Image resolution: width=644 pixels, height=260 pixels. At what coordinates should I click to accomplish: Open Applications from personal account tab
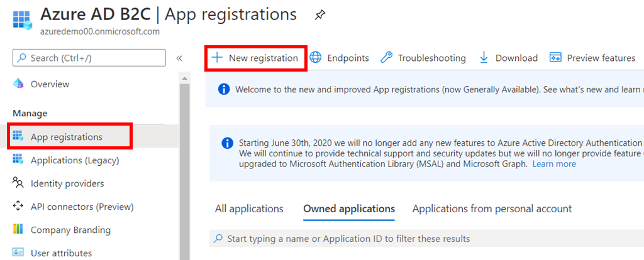492,209
